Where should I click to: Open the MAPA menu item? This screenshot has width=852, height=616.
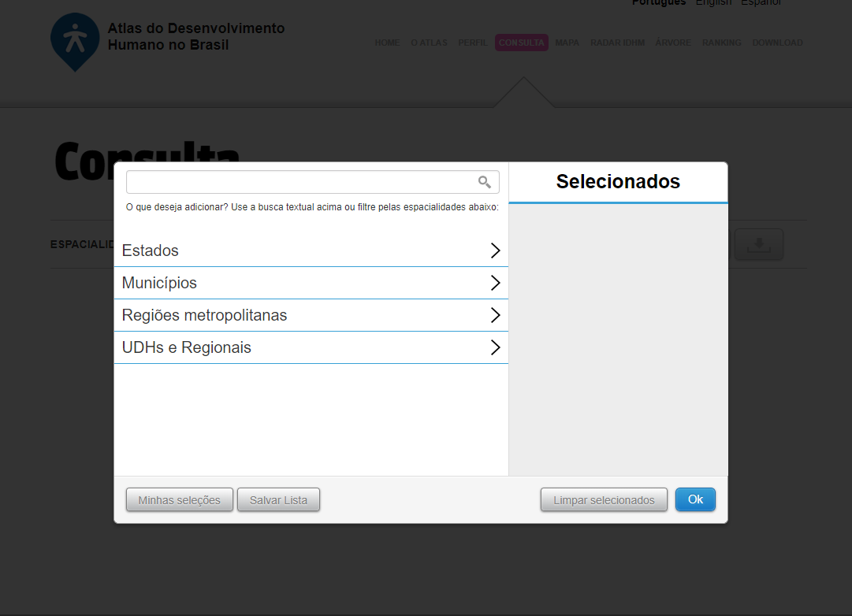click(567, 43)
